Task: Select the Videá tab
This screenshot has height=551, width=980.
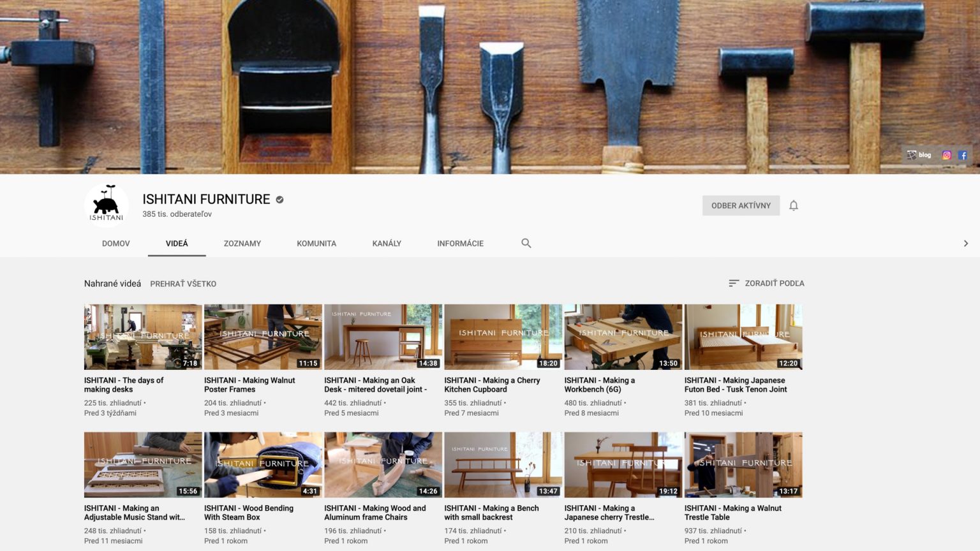Action: (x=177, y=244)
